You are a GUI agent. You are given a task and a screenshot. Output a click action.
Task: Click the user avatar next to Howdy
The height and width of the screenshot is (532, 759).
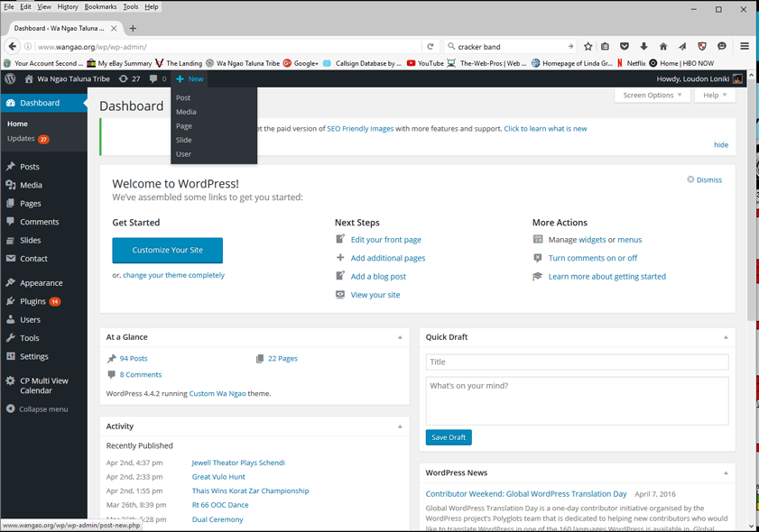tap(737, 78)
